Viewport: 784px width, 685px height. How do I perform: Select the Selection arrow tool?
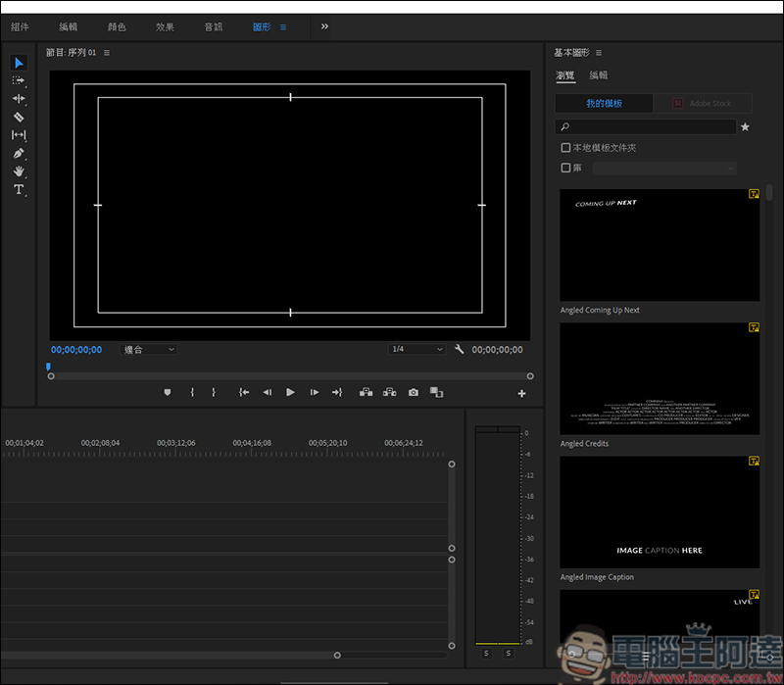coord(19,63)
